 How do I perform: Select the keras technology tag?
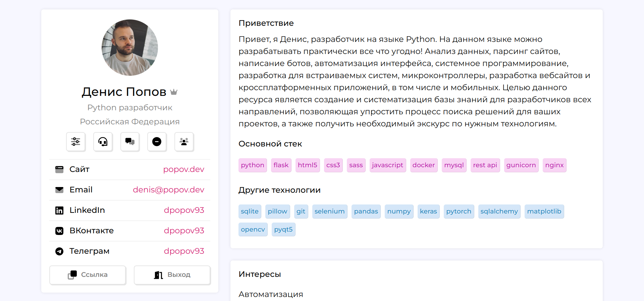429,212
